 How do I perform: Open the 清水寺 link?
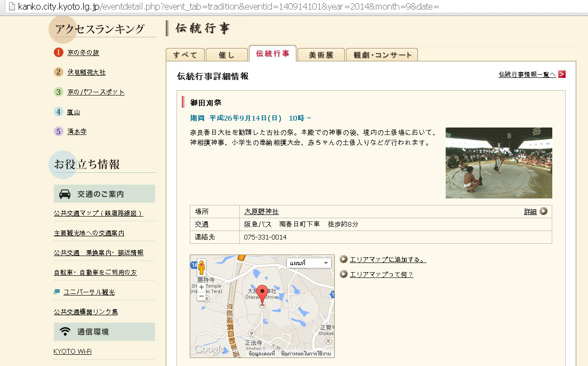[77, 131]
